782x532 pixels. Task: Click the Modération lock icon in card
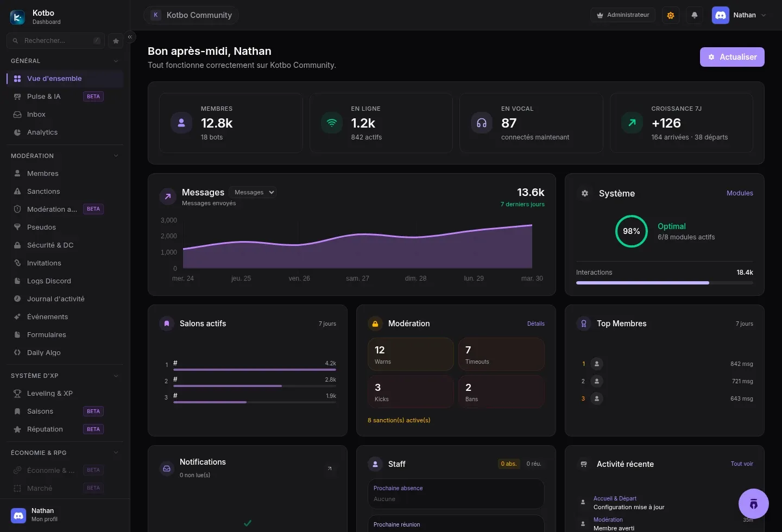click(x=375, y=324)
